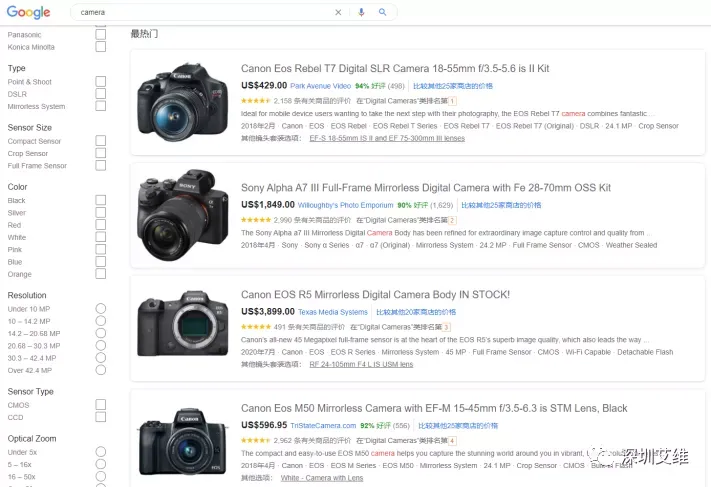Tick the DSLR type checkbox
The image size is (711, 487).
tap(101, 94)
